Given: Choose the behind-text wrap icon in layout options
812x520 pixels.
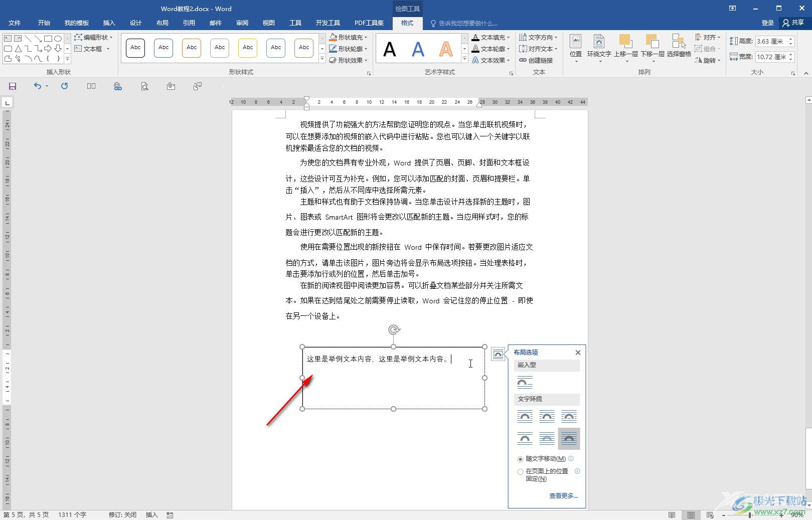Looking at the screenshot, I should tap(547, 439).
